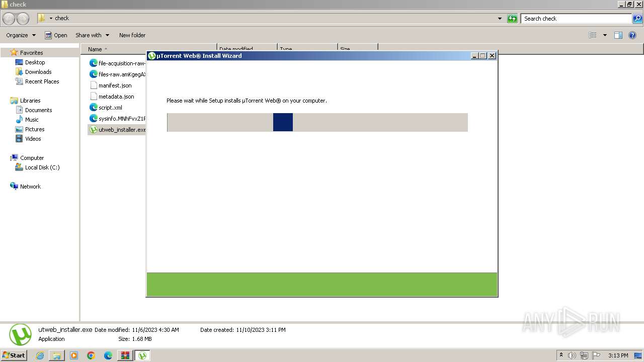The width and height of the screenshot is (644, 362).
Task: Open Explorer help question icon
Action: coord(632,35)
